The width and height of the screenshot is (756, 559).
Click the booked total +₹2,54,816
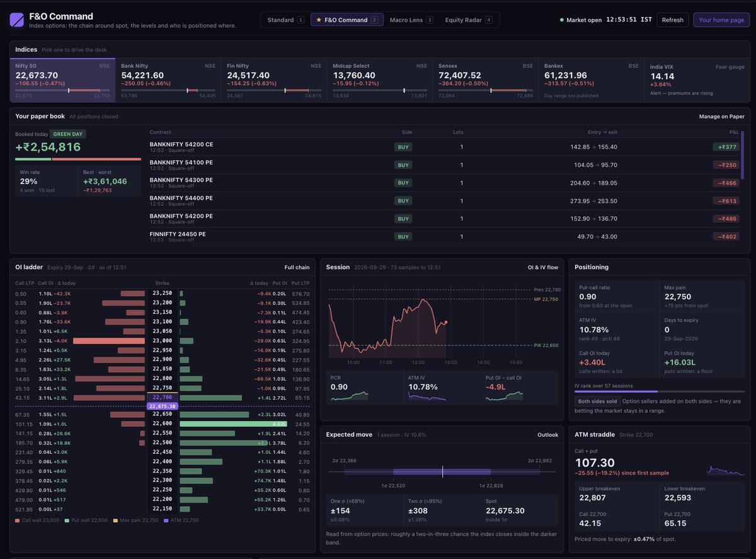(48, 147)
